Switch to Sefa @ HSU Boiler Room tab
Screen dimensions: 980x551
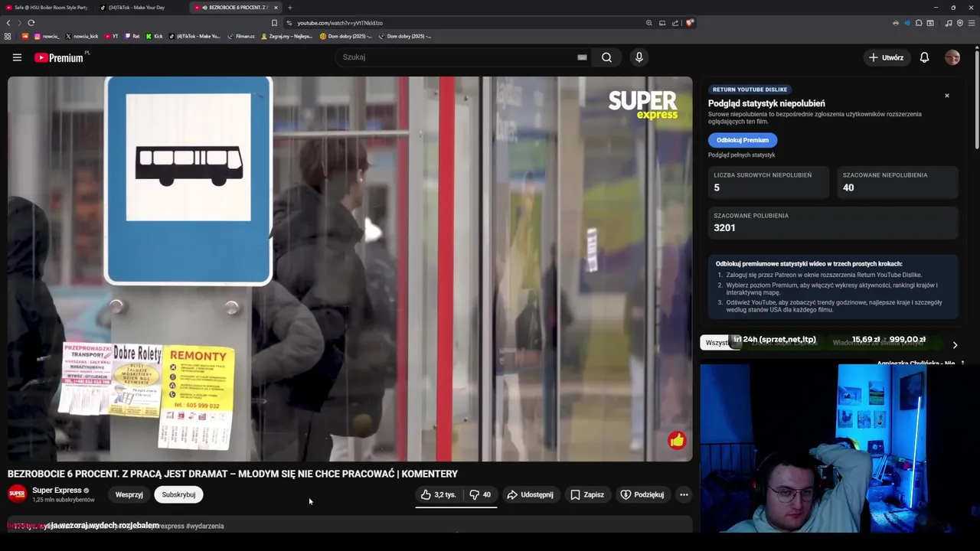coord(46,8)
